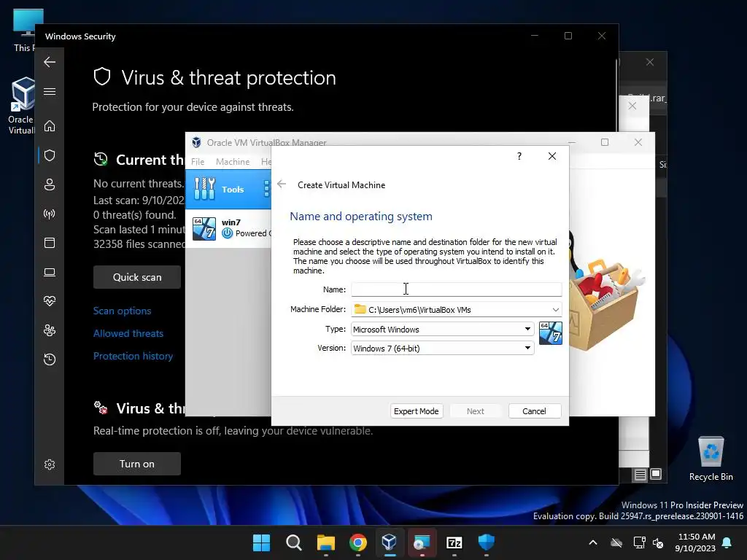Open the Windows Start menu
This screenshot has width=747, height=560.
pos(262,542)
